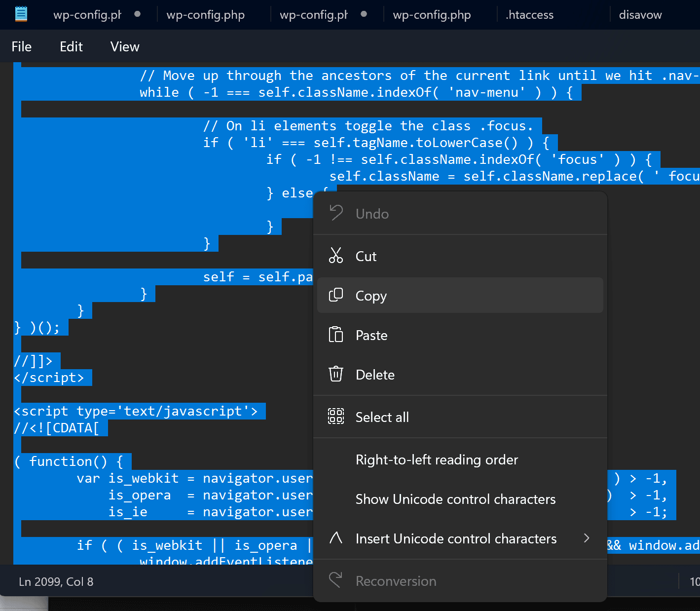Click the 'while ( -1 === self.className' line
The width and height of the screenshot is (700, 611).
coord(356,92)
